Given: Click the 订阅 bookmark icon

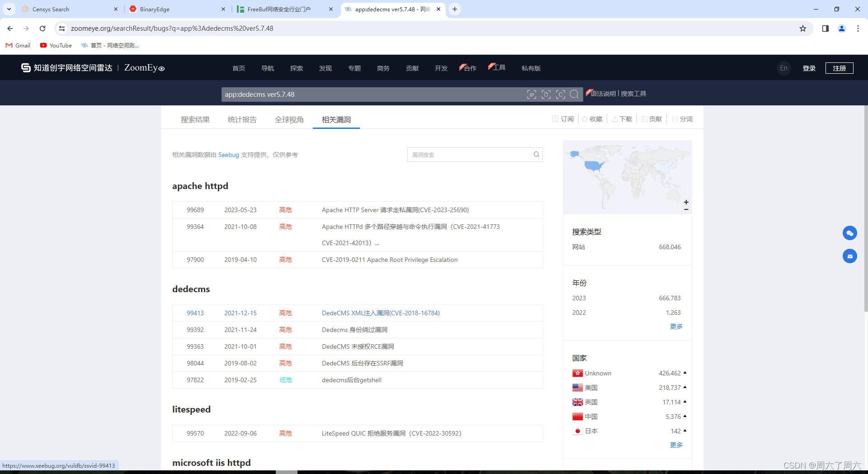Looking at the screenshot, I should point(555,119).
